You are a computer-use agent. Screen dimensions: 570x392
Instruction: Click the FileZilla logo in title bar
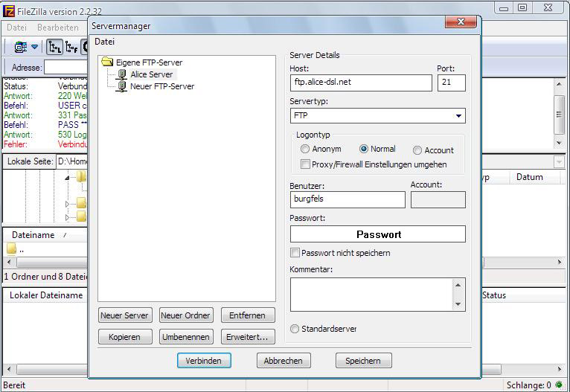[x=9, y=8]
